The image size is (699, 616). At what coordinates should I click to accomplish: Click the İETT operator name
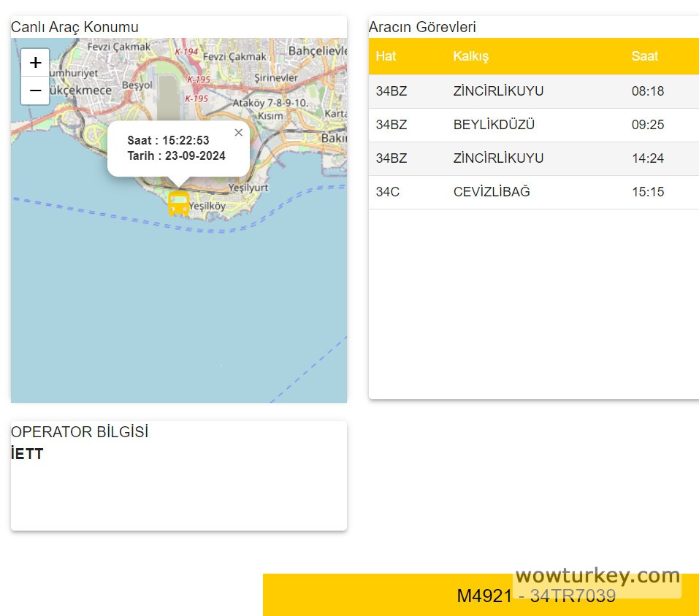[27, 454]
